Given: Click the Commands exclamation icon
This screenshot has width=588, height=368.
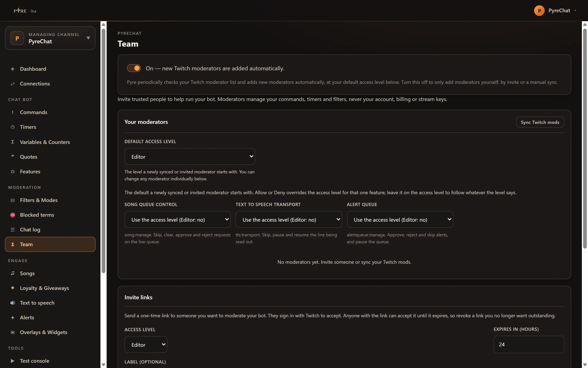Looking at the screenshot, I should (x=13, y=112).
